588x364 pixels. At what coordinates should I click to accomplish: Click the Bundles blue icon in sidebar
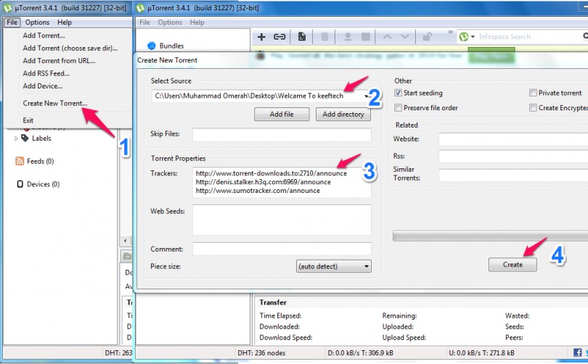(152, 46)
